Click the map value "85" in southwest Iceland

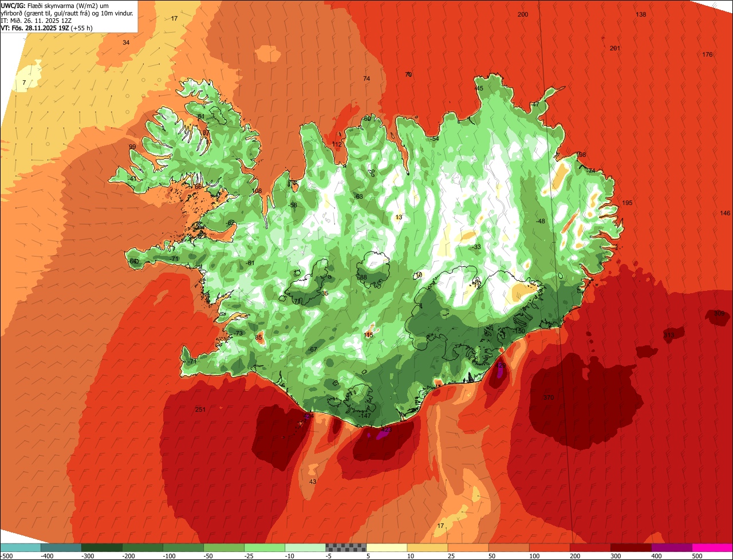[x=258, y=337]
